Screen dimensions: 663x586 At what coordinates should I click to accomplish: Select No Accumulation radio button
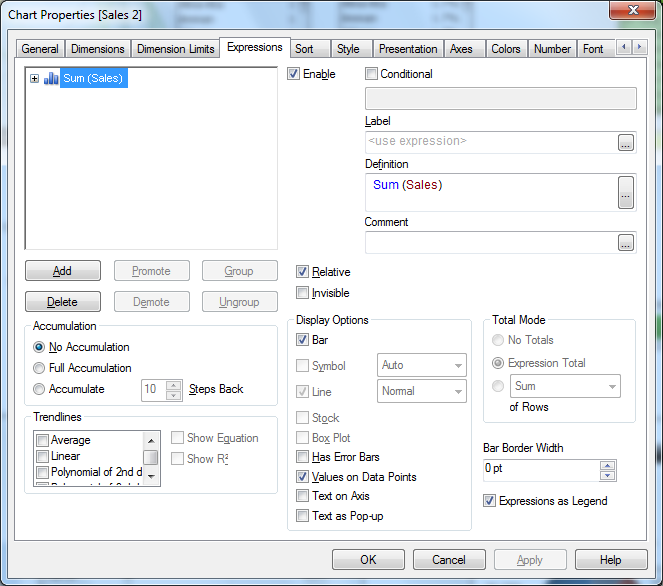click(39, 347)
